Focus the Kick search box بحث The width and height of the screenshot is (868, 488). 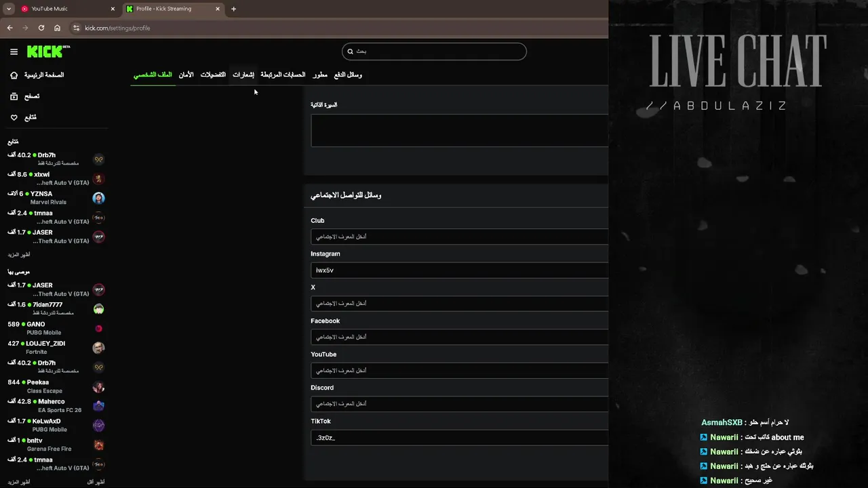(434, 52)
